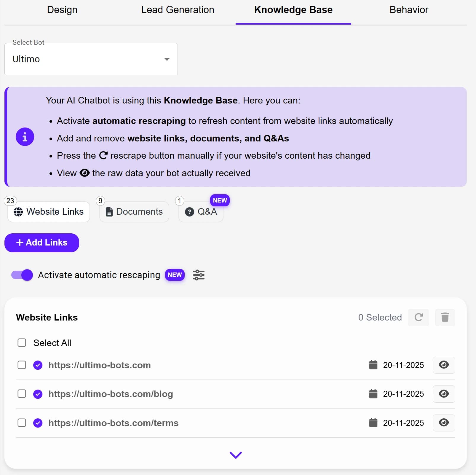Check the Select All checkbox

pyautogui.click(x=22, y=343)
